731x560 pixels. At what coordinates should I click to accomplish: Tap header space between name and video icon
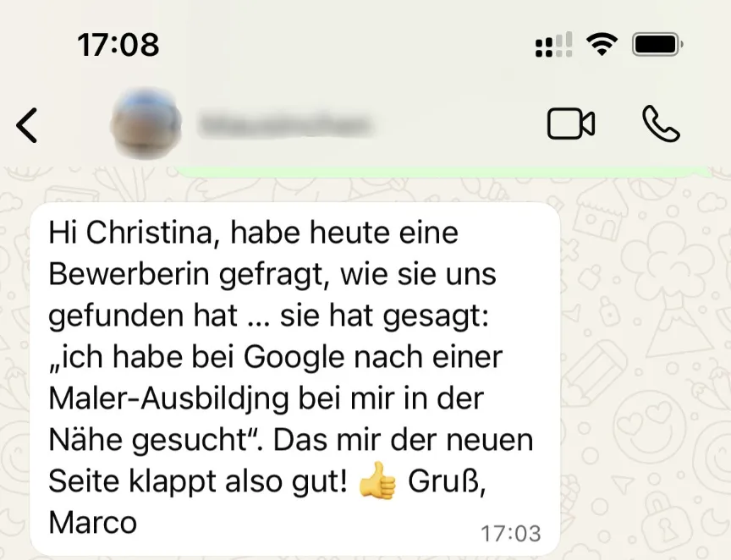tap(460, 124)
